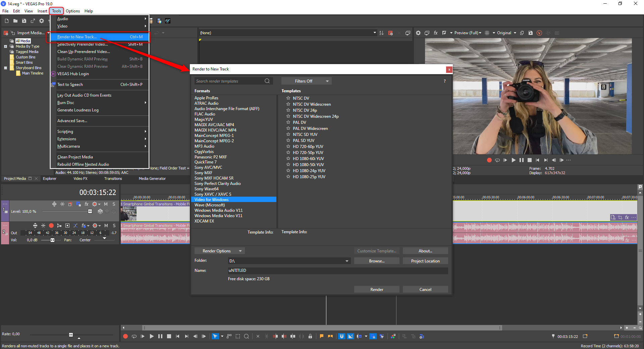Click the Browse... button
The width and height of the screenshot is (644, 349).
coord(376,261)
